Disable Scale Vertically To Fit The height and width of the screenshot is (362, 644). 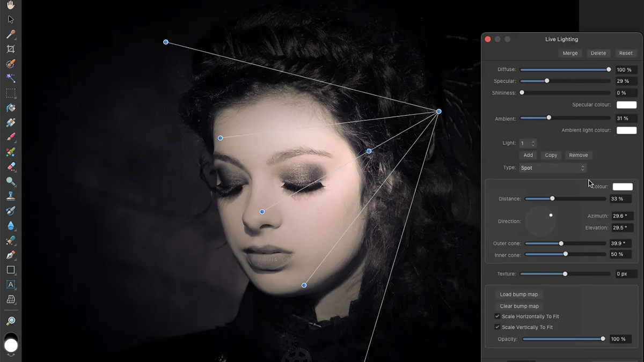pyautogui.click(x=497, y=327)
